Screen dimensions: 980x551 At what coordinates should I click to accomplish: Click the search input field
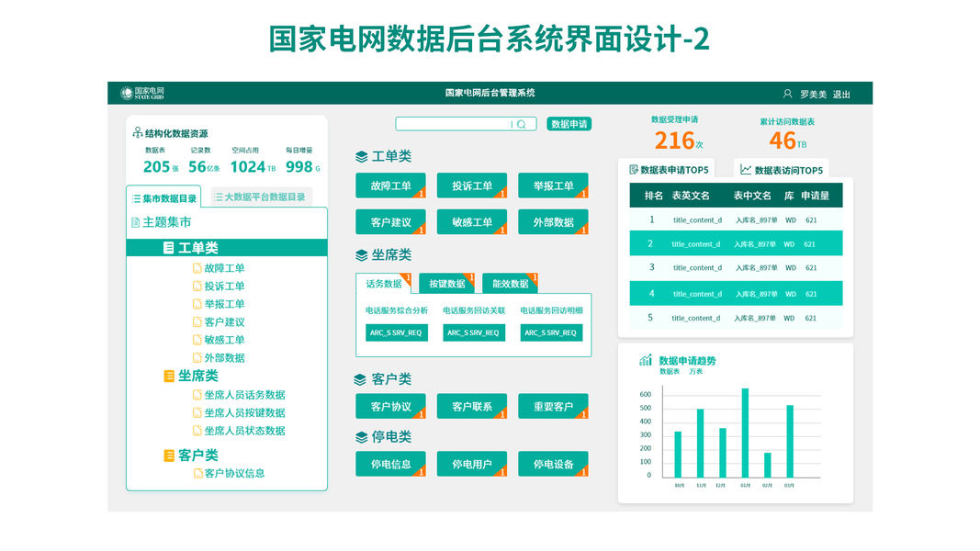click(466, 124)
